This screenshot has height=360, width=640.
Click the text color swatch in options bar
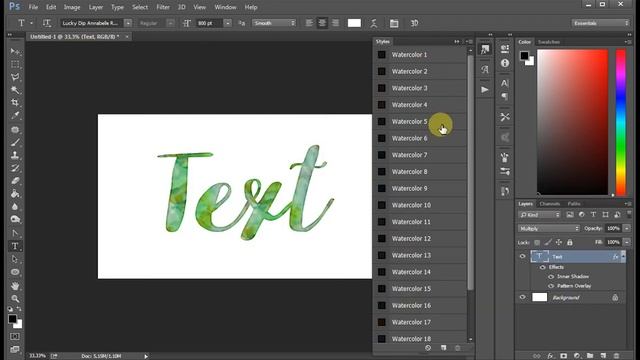point(354,23)
